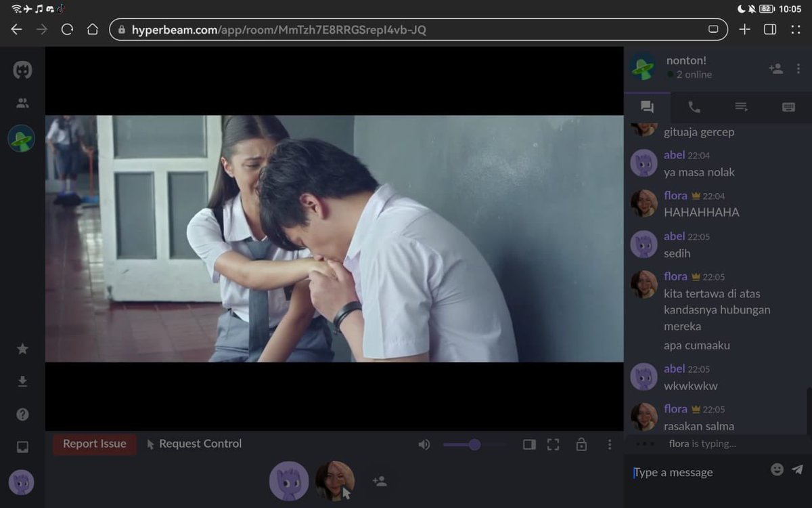
Task: Switch to the keyboard tab
Action: tap(788, 107)
